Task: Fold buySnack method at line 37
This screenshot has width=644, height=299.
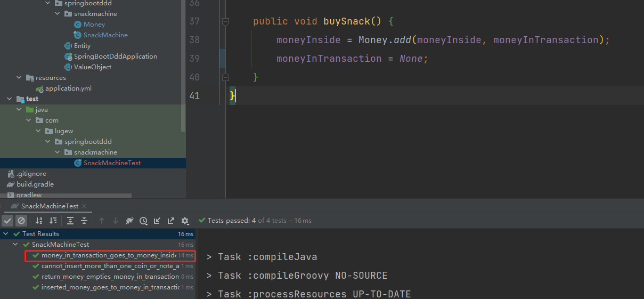Action: tap(225, 21)
